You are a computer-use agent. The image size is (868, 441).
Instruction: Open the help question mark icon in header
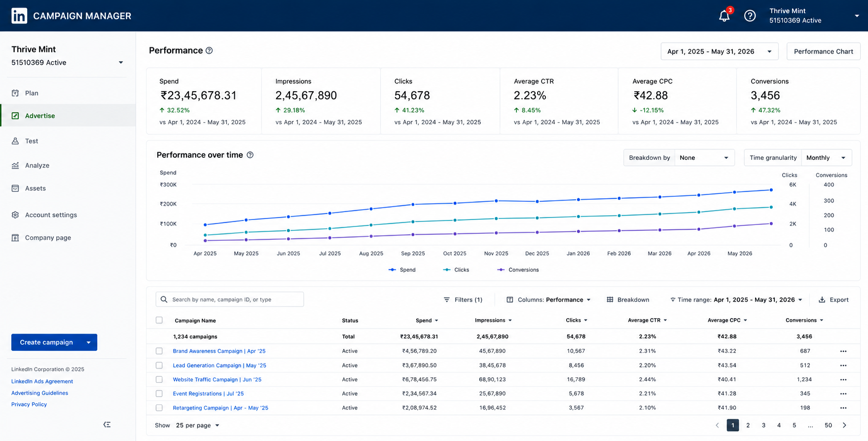coord(750,16)
